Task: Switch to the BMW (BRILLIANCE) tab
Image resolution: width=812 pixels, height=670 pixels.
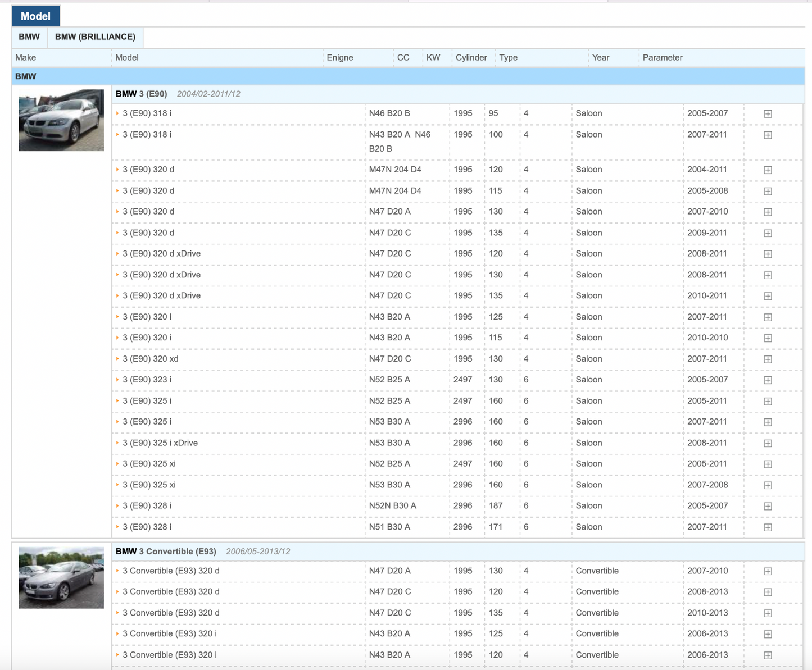Action: 95,37
